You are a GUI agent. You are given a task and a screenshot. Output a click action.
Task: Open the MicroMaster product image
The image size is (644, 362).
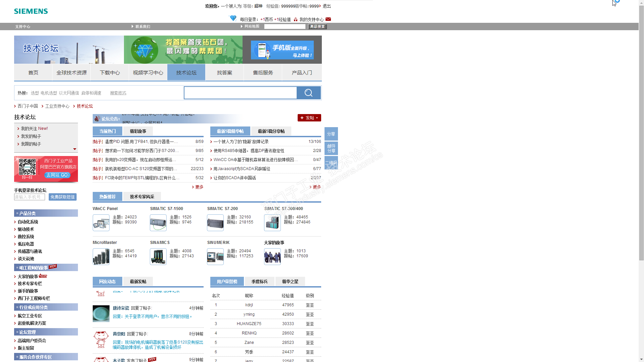tap(101, 257)
